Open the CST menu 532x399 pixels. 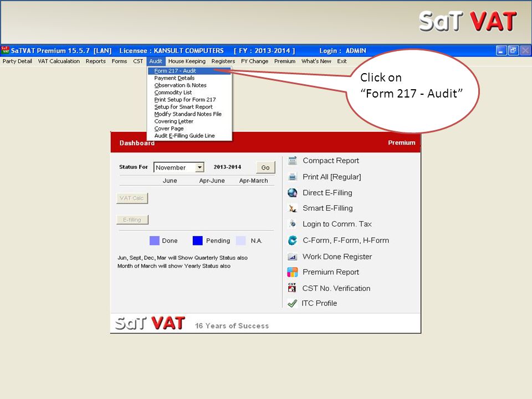click(138, 61)
